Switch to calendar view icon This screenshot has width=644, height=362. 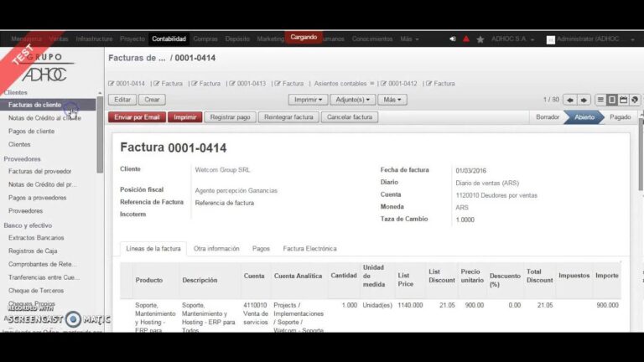pyautogui.click(x=623, y=100)
